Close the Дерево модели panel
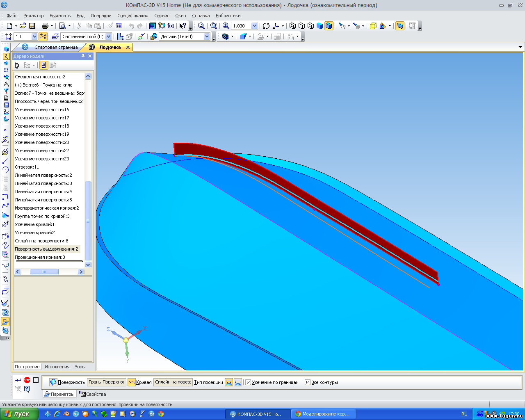Image resolution: width=525 pixels, height=420 pixels. point(90,56)
